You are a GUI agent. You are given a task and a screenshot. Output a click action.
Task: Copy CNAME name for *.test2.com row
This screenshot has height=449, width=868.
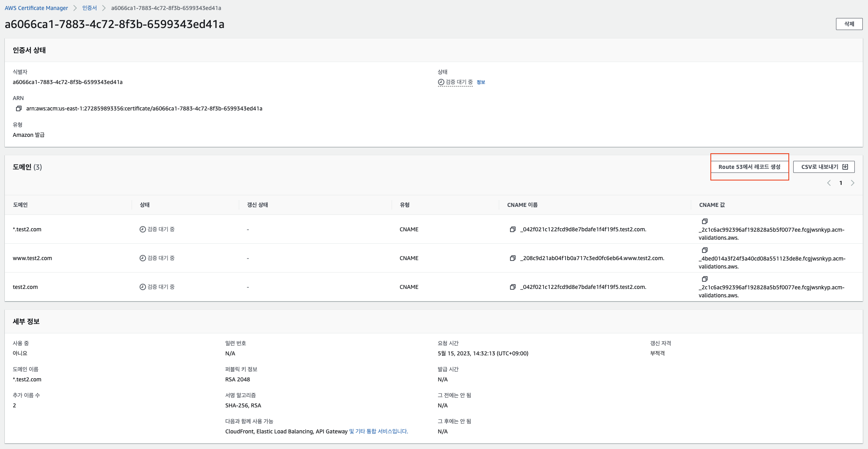pos(512,229)
